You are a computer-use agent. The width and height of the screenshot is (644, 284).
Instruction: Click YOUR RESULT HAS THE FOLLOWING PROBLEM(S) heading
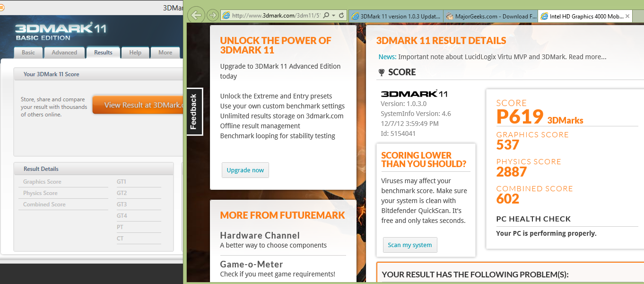[x=475, y=275]
